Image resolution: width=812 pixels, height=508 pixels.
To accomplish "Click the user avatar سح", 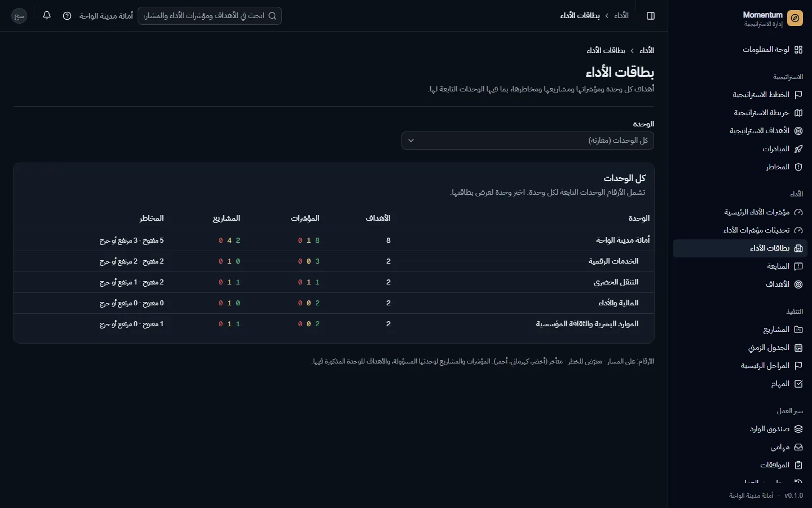I will click(x=19, y=16).
